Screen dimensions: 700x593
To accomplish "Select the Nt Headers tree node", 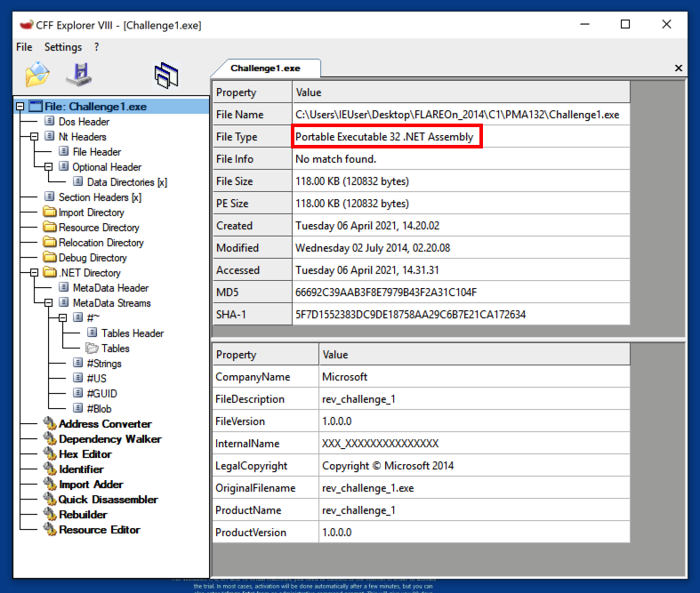I will point(83,137).
